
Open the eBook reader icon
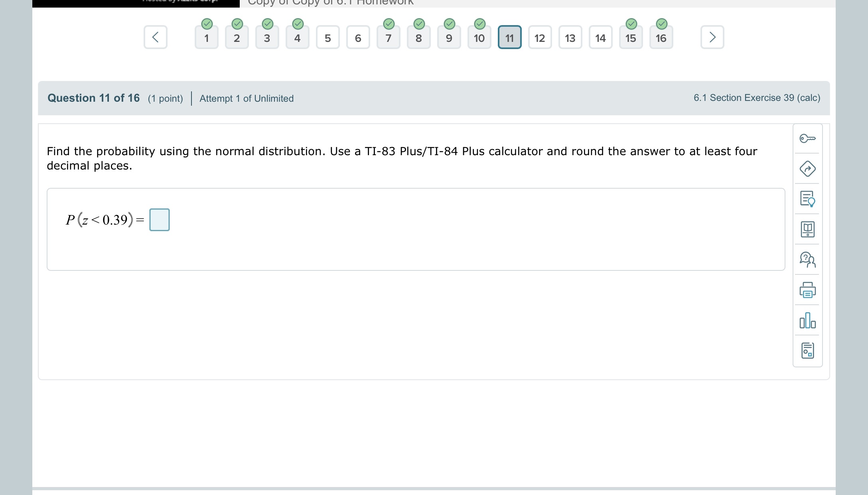click(x=807, y=229)
